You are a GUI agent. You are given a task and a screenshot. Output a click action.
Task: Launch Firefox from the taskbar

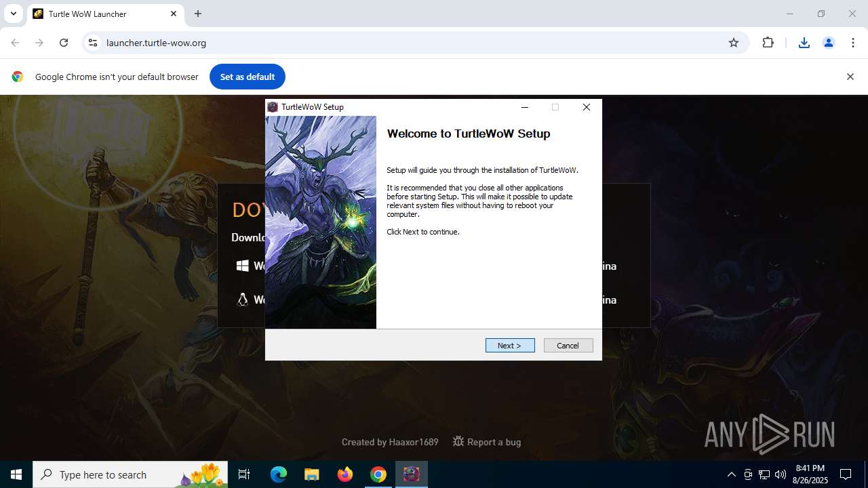345,474
